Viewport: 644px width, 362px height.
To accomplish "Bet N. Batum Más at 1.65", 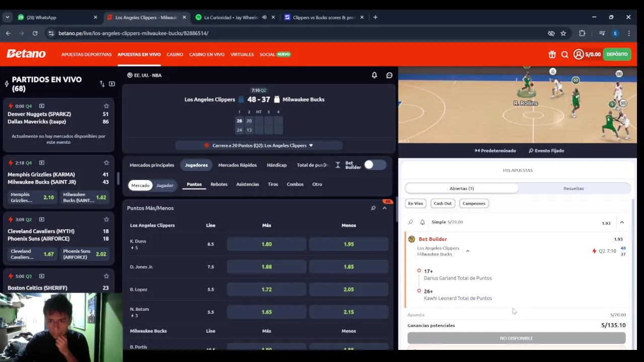I will pyautogui.click(x=267, y=312).
